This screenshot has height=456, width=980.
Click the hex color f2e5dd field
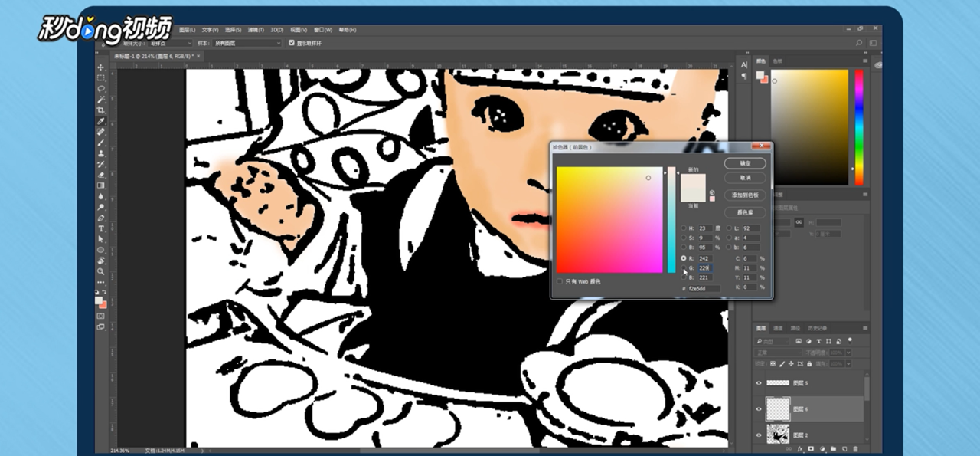tap(704, 288)
